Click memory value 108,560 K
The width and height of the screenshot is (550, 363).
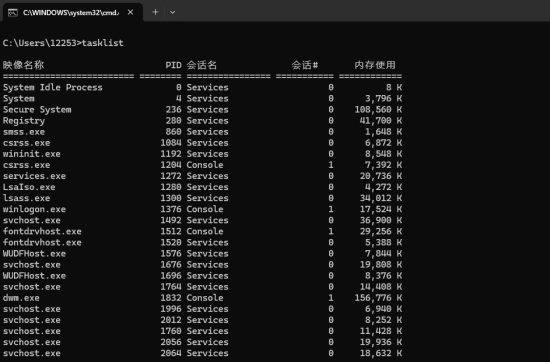[x=378, y=110]
